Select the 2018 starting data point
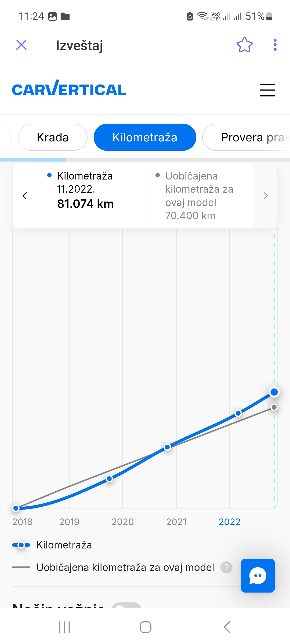Viewport: 290px width, 644px height. (x=16, y=508)
